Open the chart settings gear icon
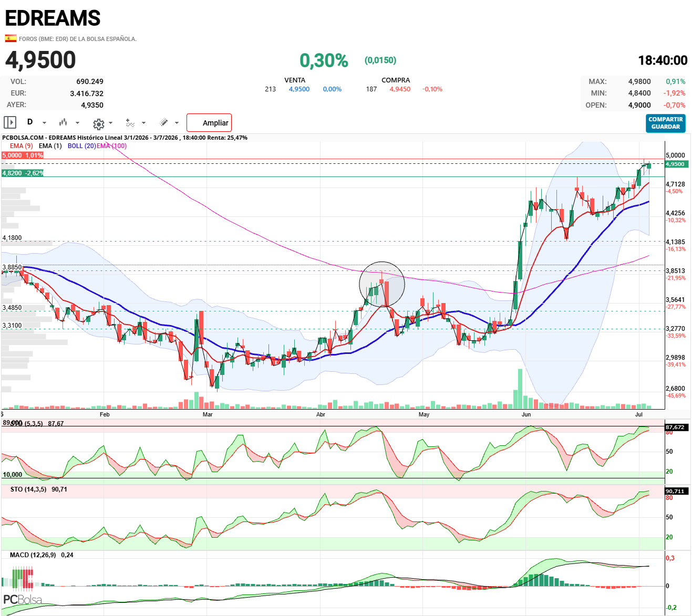 pyautogui.click(x=98, y=124)
